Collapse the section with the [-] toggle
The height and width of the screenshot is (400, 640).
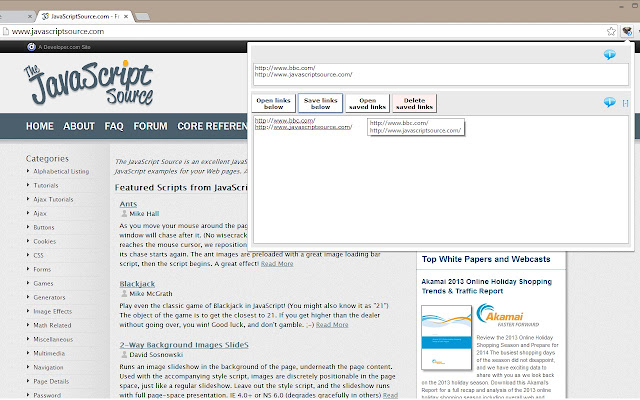point(625,103)
